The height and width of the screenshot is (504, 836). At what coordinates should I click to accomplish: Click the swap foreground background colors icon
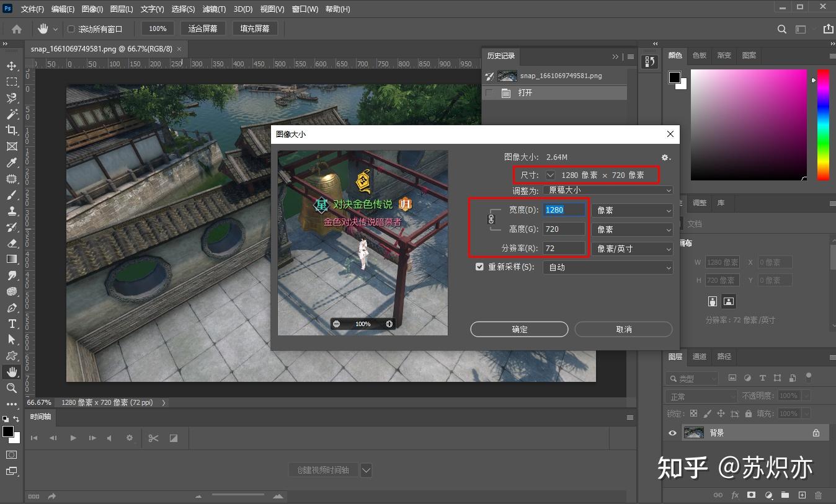[x=17, y=420]
